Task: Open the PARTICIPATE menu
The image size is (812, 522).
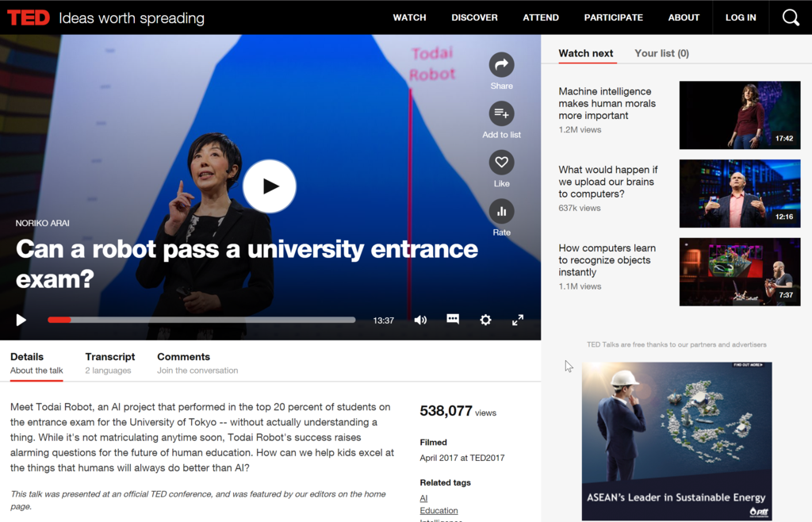Action: (x=613, y=17)
